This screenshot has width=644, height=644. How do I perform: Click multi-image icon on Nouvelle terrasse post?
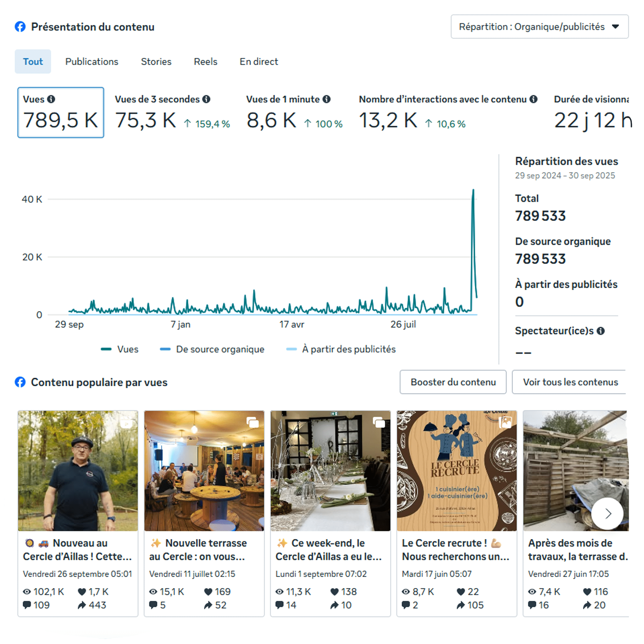[253, 422]
